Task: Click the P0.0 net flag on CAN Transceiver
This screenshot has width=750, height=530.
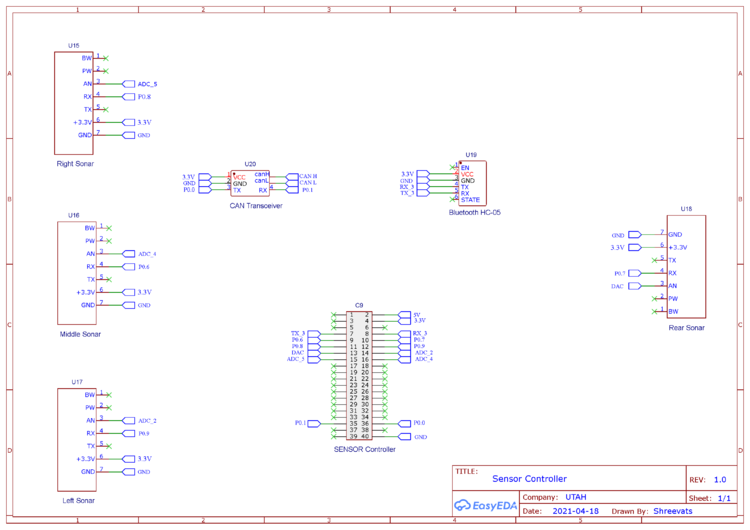Action: click(205, 190)
